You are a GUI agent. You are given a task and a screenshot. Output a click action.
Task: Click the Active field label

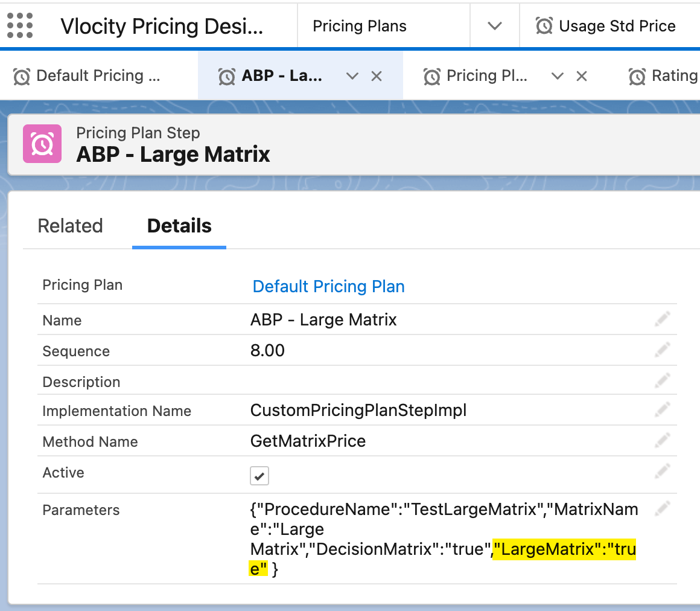[63, 473]
